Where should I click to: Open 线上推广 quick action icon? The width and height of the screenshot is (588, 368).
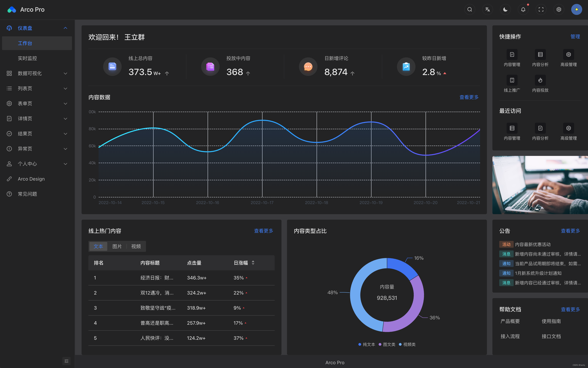tap(512, 80)
